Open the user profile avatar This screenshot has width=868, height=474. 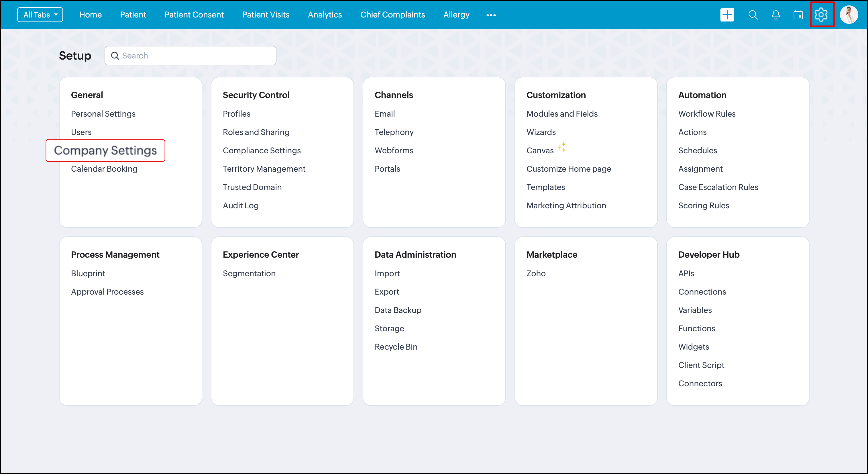(x=849, y=15)
